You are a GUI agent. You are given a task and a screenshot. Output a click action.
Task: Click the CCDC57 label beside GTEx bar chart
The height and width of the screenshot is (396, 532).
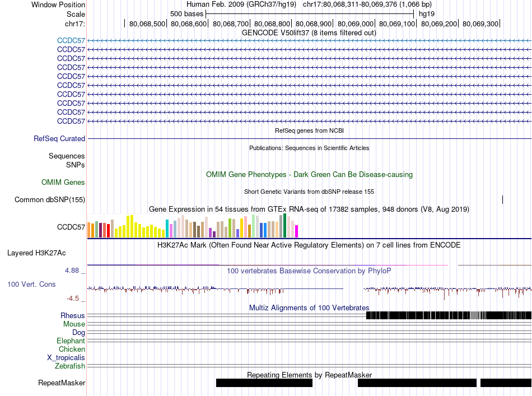pyautogui.click(x=71, y=227)
